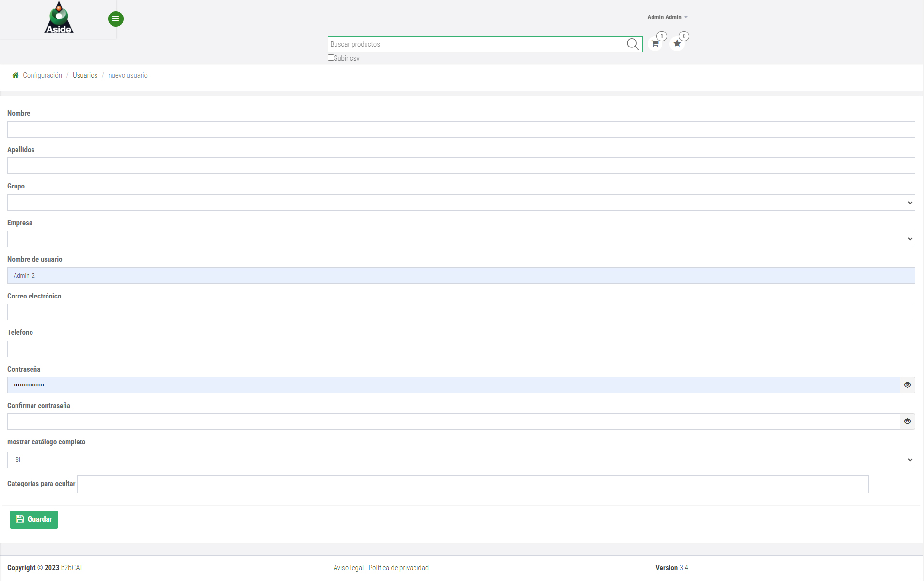Open the mostrar catálogo completo dropdown
Image resolution: width=924 pixels, height=581 pixels.
[x=461, y=460]
